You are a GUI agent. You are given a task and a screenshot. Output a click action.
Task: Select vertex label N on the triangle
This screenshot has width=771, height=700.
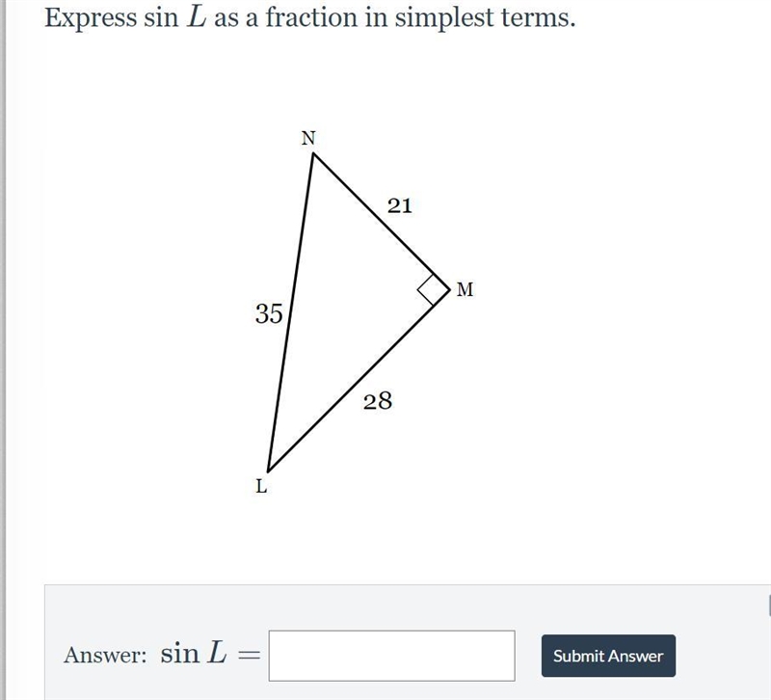point(308,138)
